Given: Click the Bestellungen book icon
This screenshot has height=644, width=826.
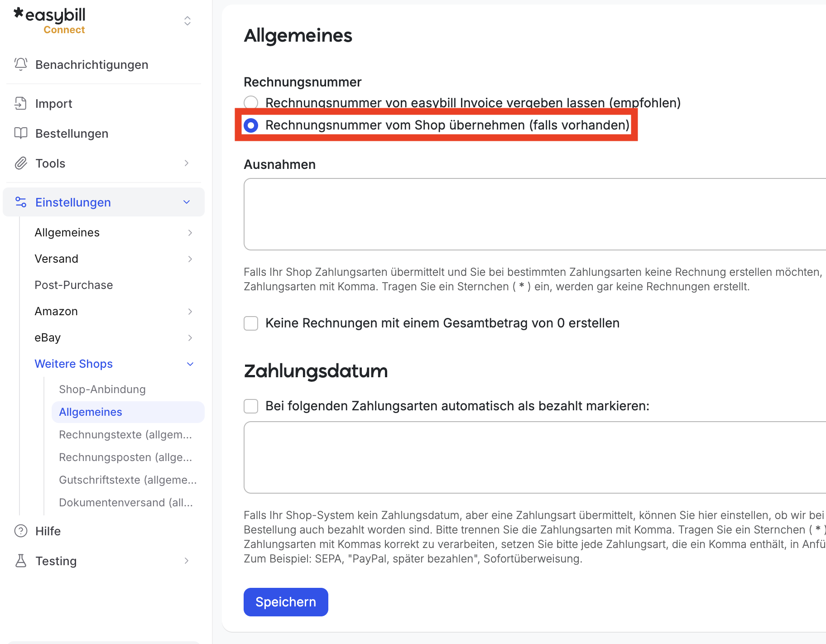Looking at the screenshot, I should (x=21, y=133).
